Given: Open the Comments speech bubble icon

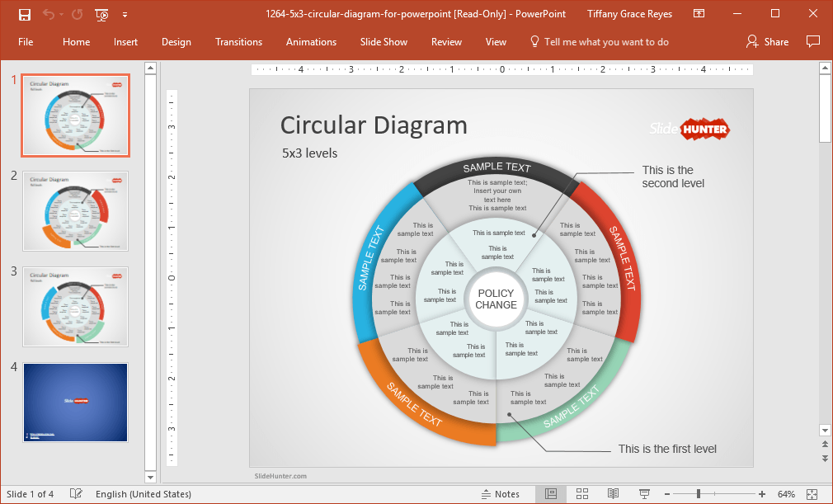Looking at the screenshot, I should (x=813, y=41).
